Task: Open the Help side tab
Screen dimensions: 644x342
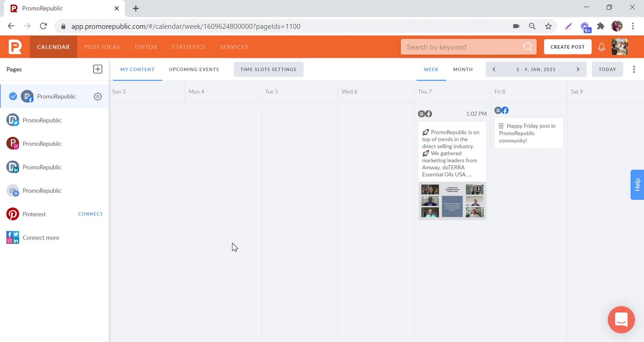Action: click(x=637, y=185)
